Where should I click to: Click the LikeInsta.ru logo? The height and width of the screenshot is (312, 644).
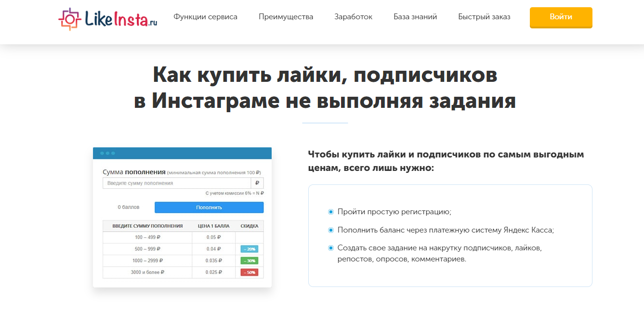click(x=107, y=19)
